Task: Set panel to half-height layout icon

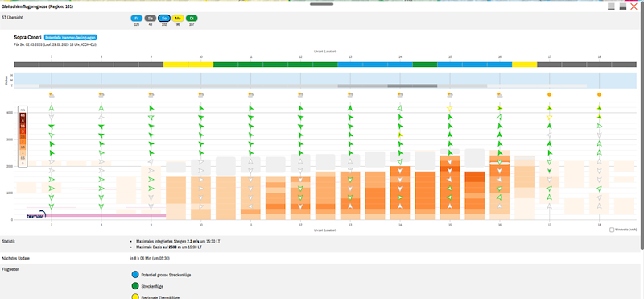Action: pyautogui.click(x=622, y=6)
